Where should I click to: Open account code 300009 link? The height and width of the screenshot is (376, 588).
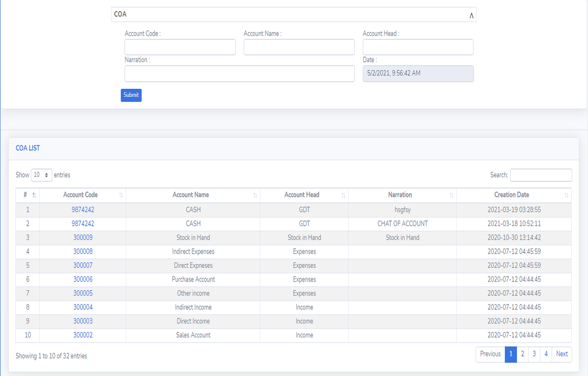point(83,238)
